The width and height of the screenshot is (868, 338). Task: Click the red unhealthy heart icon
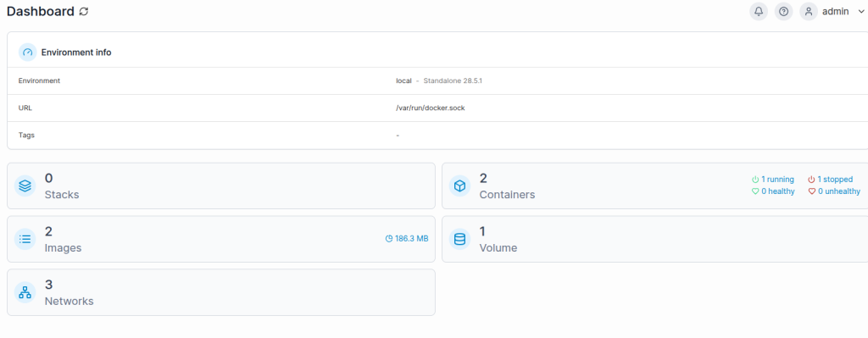811,191
